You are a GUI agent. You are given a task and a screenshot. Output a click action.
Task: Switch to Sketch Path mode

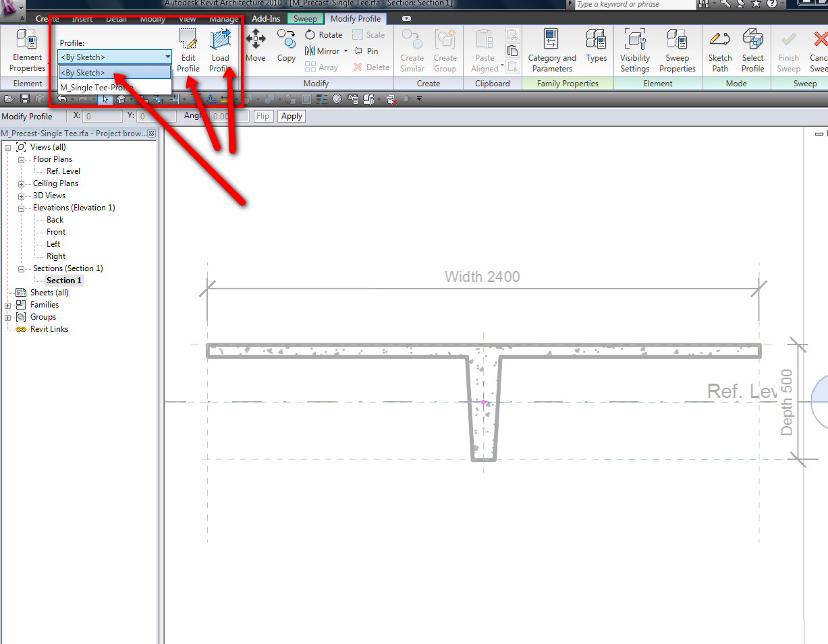coord(720,50)
